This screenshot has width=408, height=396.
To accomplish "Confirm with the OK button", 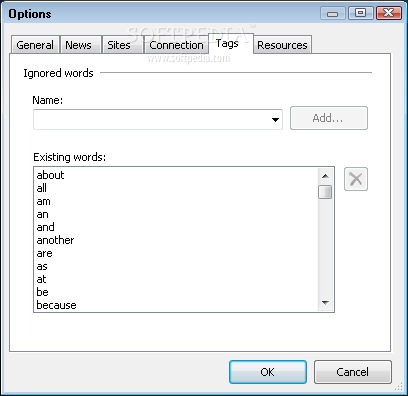I will click(268, 372).
